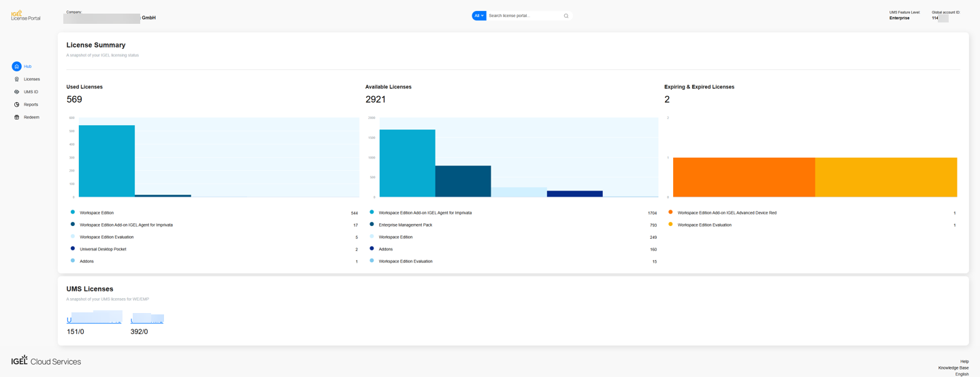
Task: Click the IGEL Cloud Services footer logo
Action: [46, 361]
